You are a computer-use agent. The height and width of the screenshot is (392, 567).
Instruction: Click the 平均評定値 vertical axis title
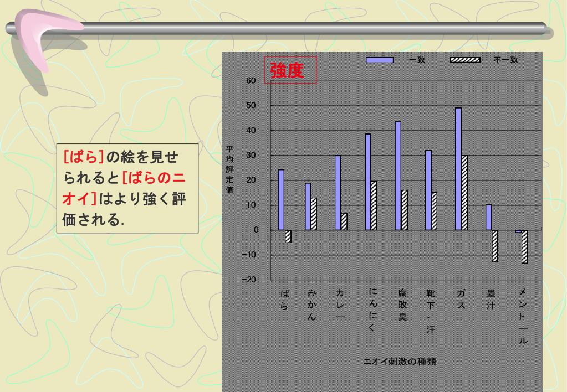(230, 169)
